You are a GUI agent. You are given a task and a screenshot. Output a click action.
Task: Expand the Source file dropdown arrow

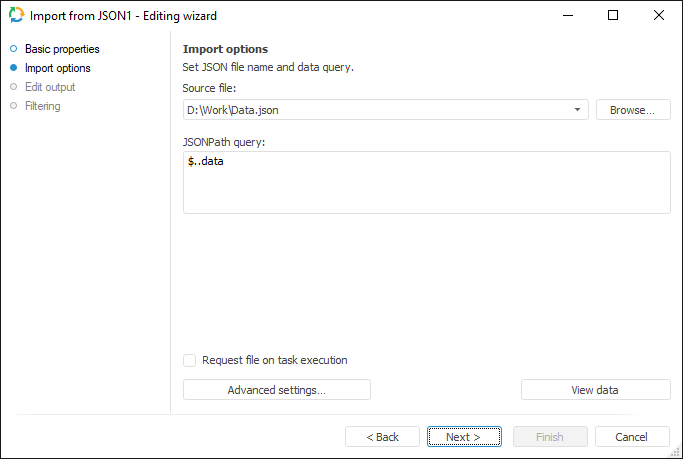click(x=579, y=110)
